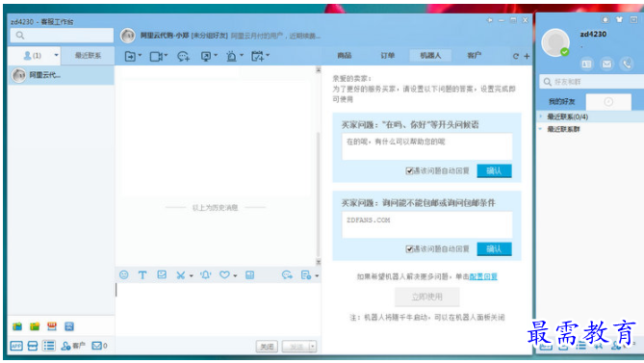Toggle auto-reply checkbox for free shipping question

(409, 248)
